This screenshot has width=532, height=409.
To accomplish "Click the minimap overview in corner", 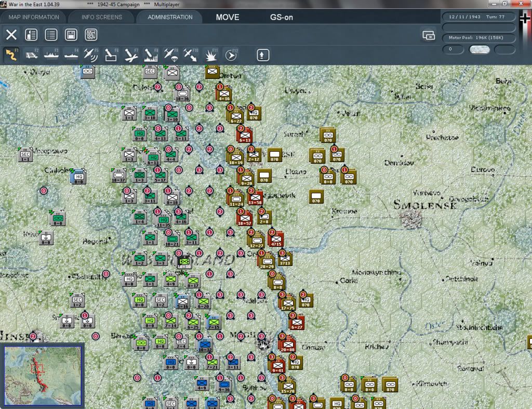I will coord(43,375).
